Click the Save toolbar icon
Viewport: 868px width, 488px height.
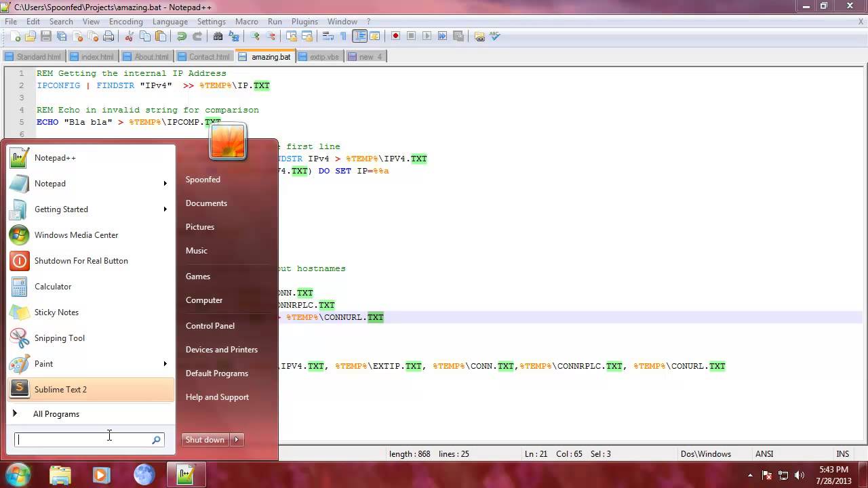click(x=46, y=37)
